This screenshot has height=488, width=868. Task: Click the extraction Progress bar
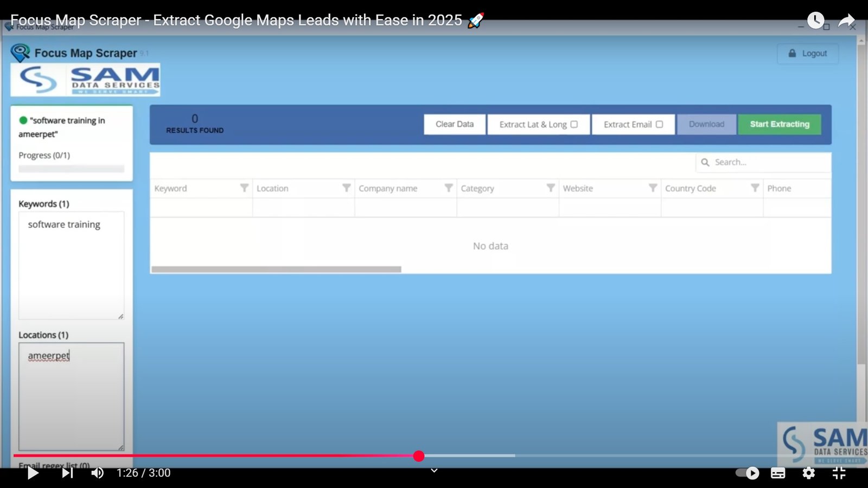71,169
